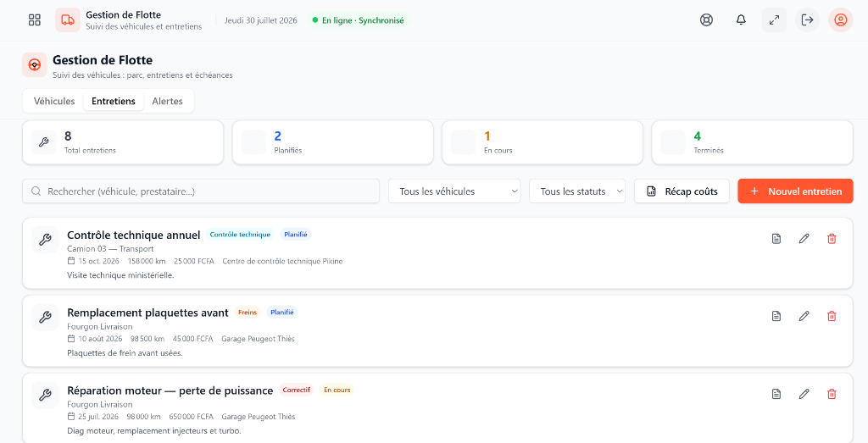This screenshot has height=443, width=868.
Task: Click the En cours count card
Action: coord(542,142)
